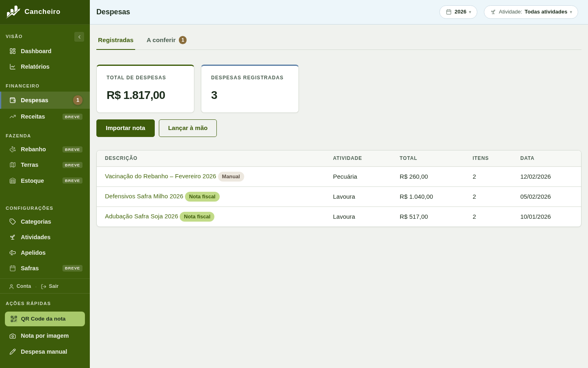Select the Despesas wallet icon in sidebar
Screen dimensions: 588x368
coord(13,100)
